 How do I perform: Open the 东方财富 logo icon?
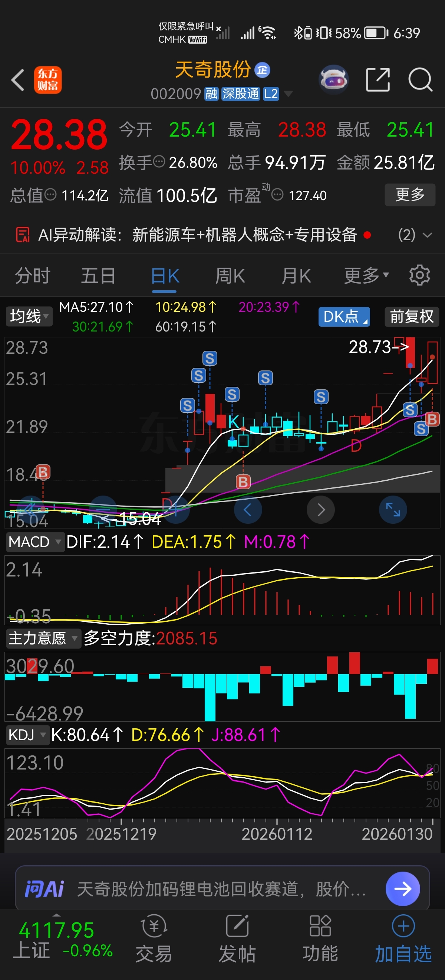tap(48, 80)
